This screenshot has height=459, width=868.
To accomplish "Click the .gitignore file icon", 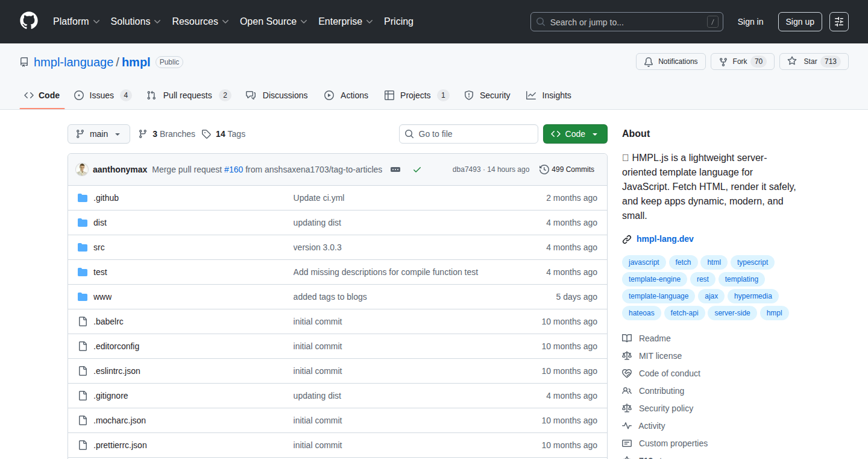I will (83, 396).
